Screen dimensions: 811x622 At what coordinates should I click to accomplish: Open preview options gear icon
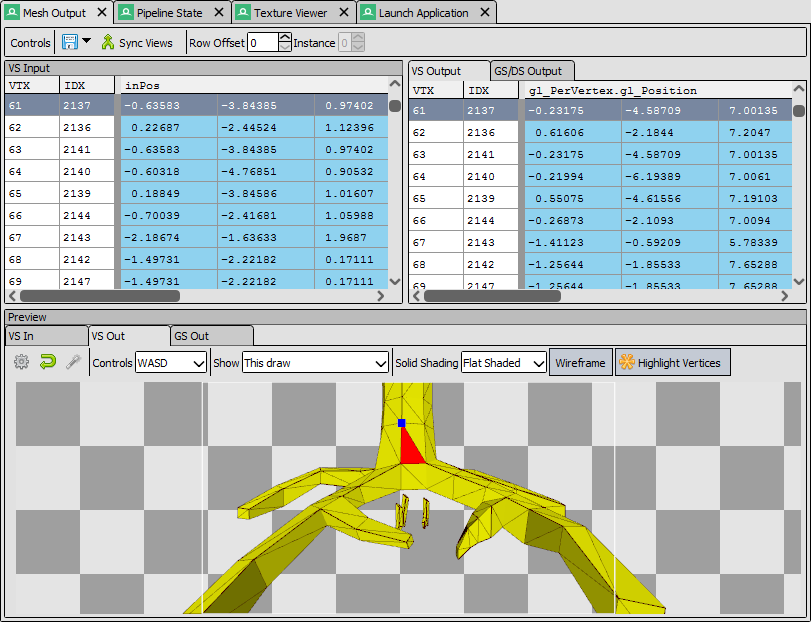pos(21,362)
